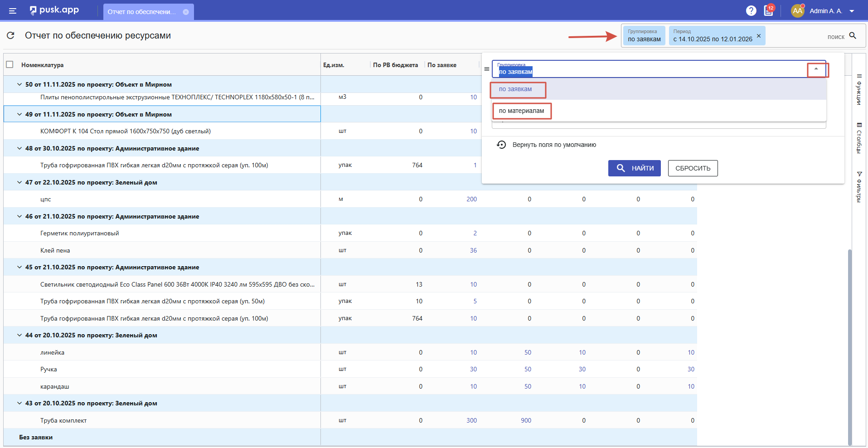Screen dimensions: 868x448
Task: Remove the Период filter chip
Action: click(759, 36)
